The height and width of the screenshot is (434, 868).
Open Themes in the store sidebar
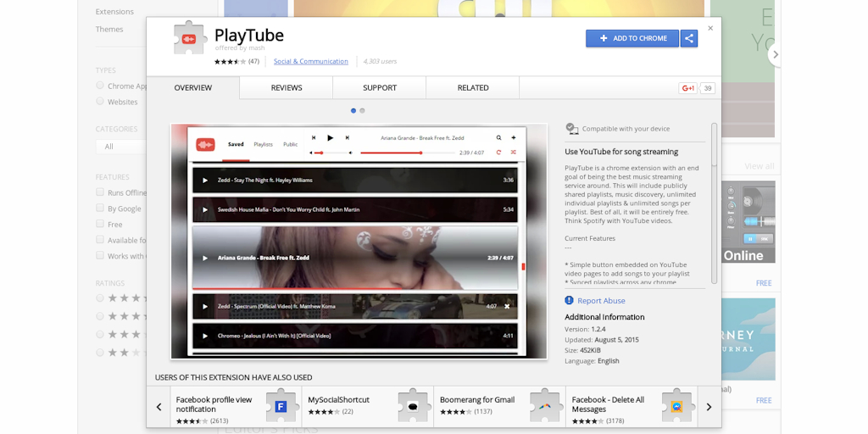(x=109, y=30)
